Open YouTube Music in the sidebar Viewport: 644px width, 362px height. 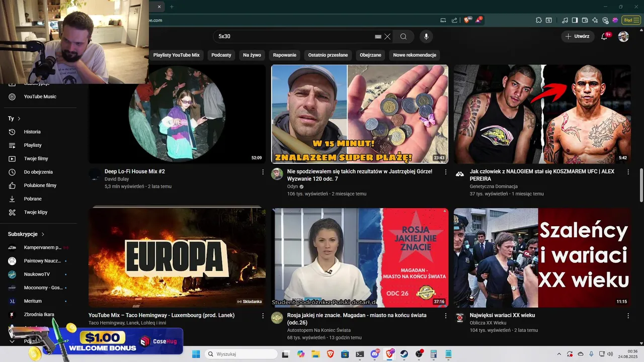pos(40,97)
